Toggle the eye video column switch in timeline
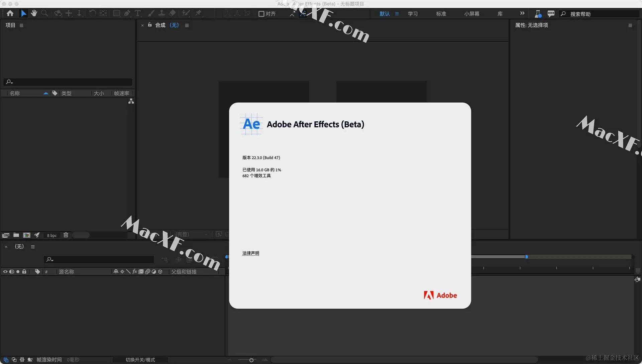 (x=5, y=272)
